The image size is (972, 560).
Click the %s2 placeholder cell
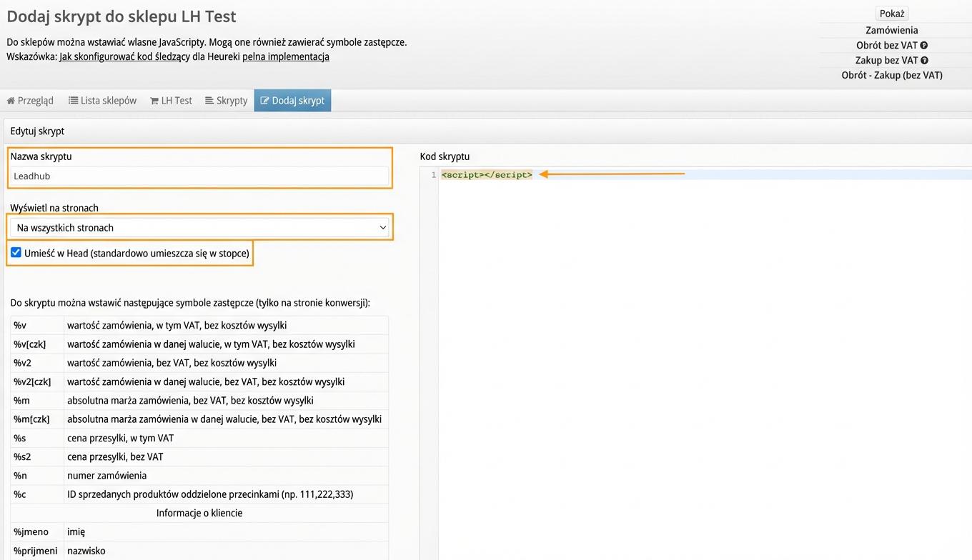point(37,456)
